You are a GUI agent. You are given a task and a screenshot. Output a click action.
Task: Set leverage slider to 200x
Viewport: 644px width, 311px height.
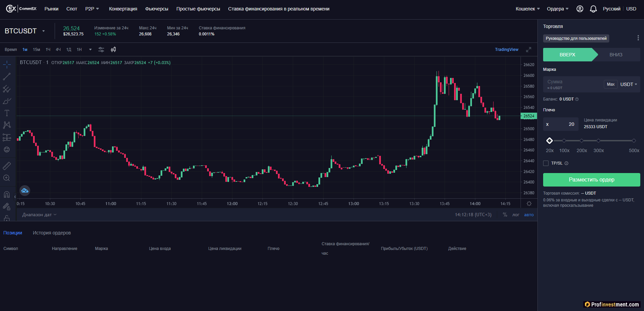click(582, 141)
